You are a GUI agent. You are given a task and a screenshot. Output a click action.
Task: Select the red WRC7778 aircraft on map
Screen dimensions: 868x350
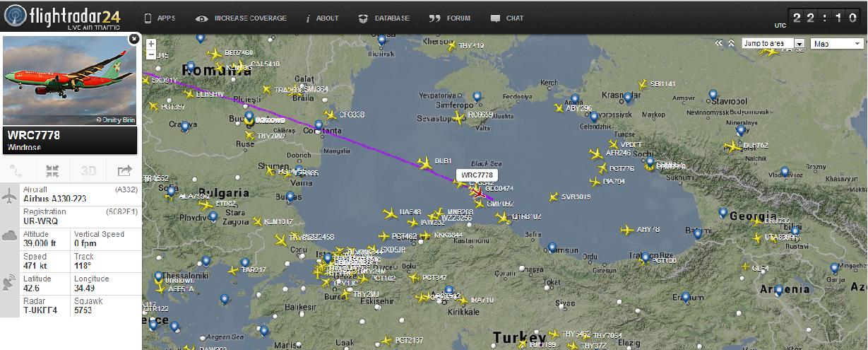coord(479,192)
